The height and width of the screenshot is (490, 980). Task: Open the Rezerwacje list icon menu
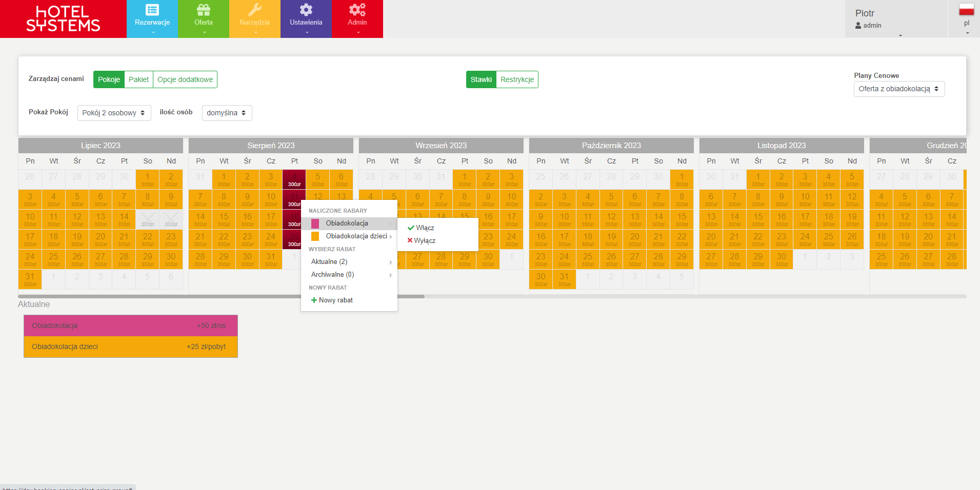coord(152,10)
